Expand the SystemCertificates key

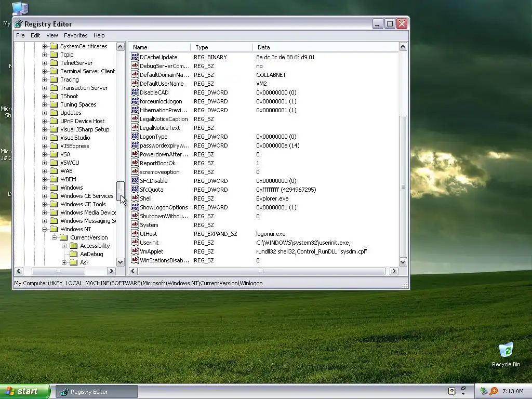(x=45, y=46)
